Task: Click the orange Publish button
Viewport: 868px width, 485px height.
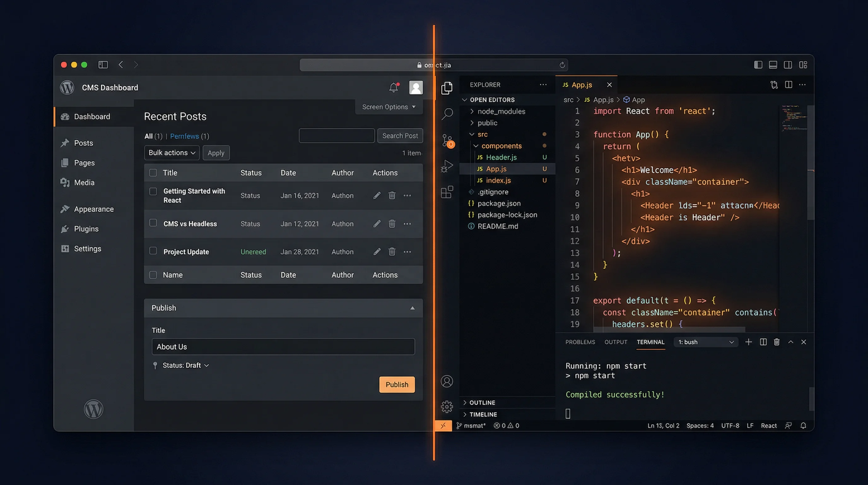Action: pos(396,385)
